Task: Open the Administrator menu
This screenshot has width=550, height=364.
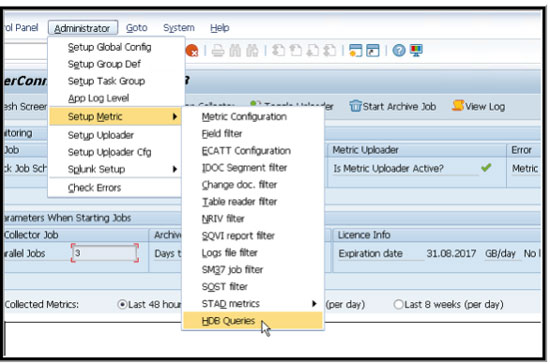Action: point(82,28)
